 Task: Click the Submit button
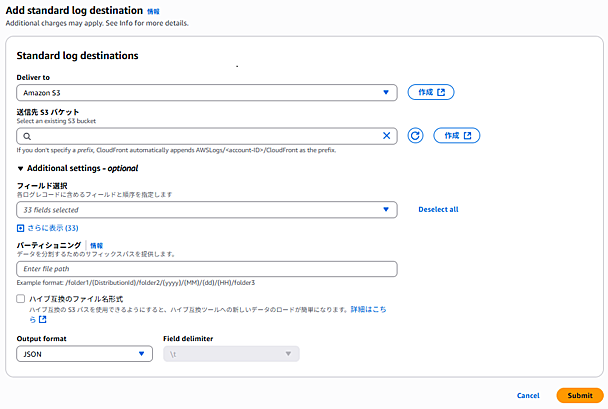click(580, 395)
